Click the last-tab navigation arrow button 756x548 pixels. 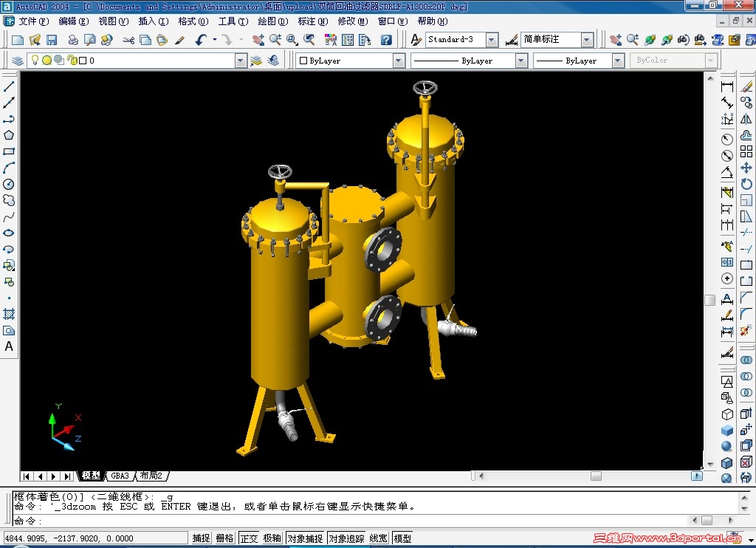coord(67,476)
